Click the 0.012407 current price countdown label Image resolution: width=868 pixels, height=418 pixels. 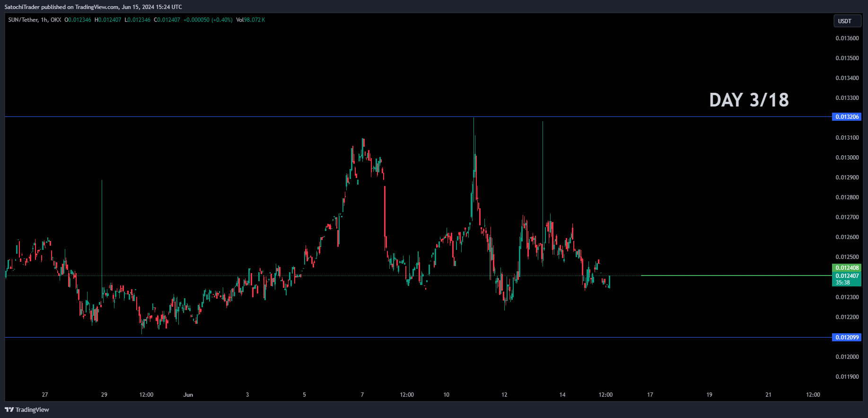pos(847,279)
